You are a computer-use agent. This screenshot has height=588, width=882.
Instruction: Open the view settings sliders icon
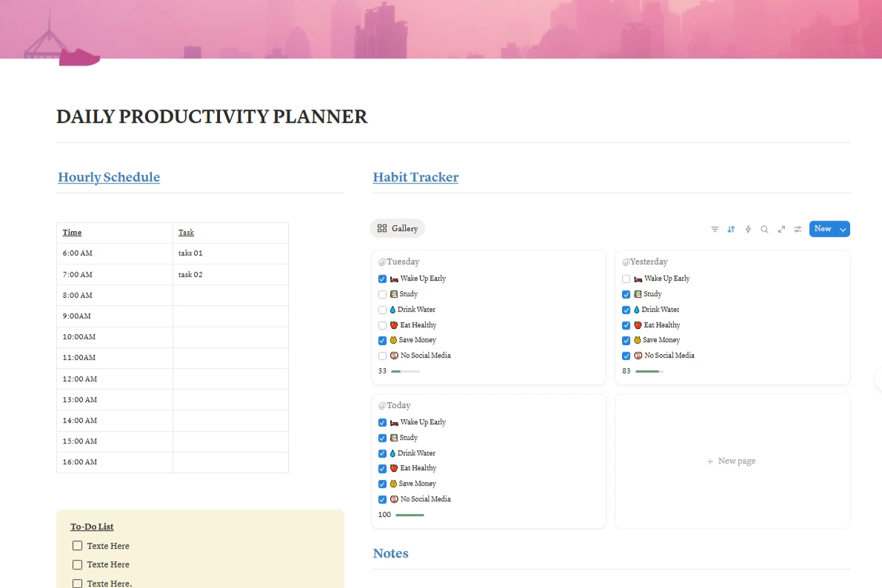(798, 229)
